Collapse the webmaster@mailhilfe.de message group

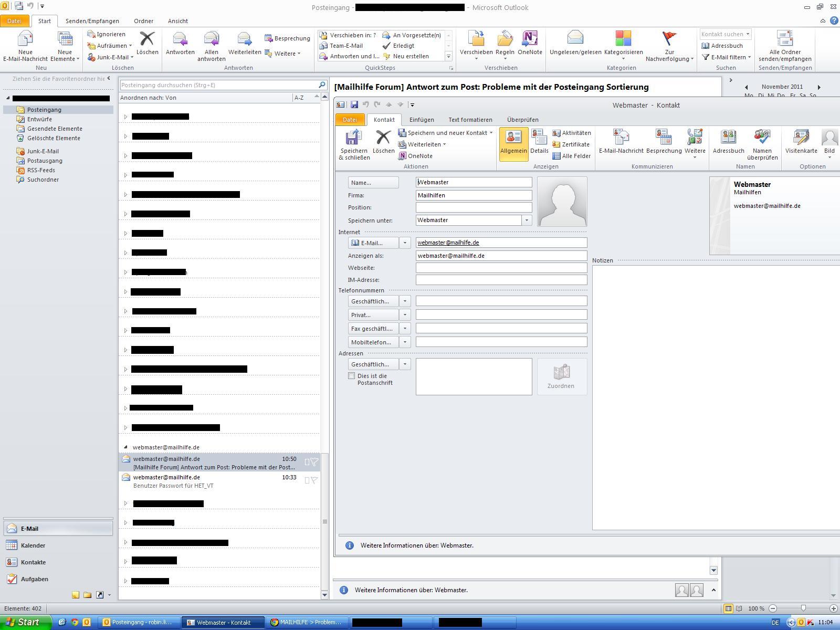[x=125, y=447]
